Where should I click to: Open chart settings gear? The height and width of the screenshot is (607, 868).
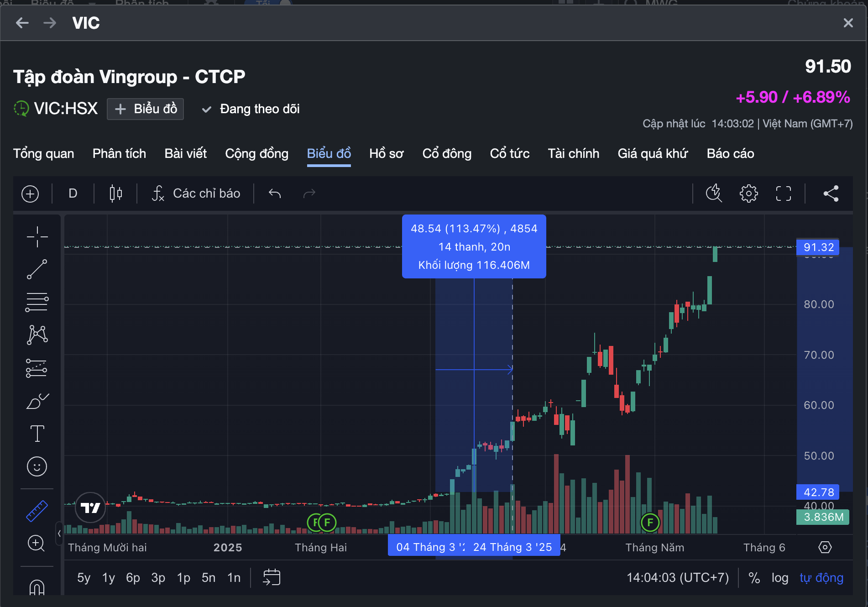point(748,194)
